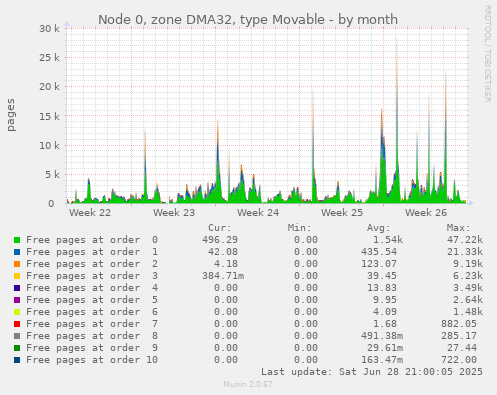Click the 'Week 26' axis label
Screen dimensions: 497x395
[x=426, y=213]
